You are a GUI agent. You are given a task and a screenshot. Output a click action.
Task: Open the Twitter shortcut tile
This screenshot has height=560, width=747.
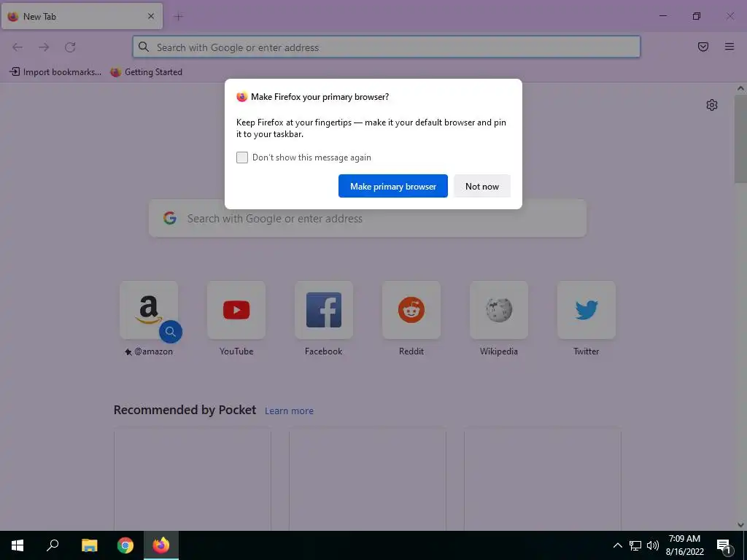[x=587, y=310]
